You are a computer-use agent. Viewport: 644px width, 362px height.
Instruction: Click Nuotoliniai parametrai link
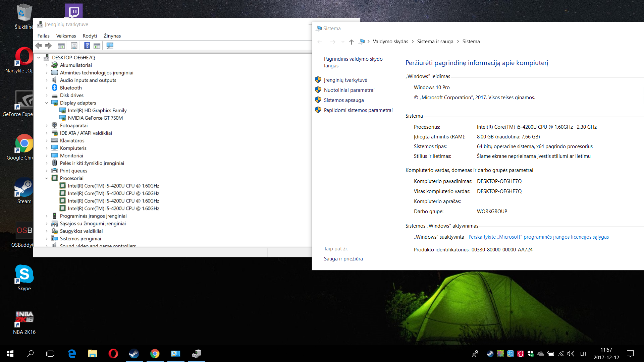[x=349, y=90]
